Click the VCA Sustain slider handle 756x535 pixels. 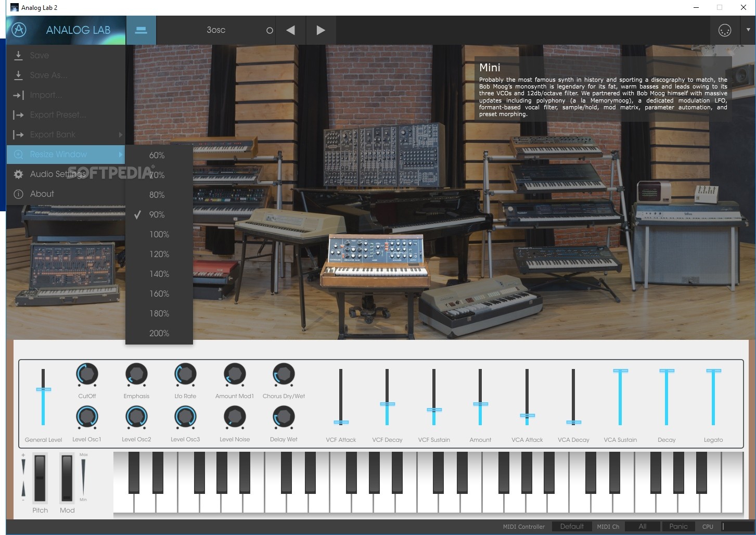click(620, 371)
